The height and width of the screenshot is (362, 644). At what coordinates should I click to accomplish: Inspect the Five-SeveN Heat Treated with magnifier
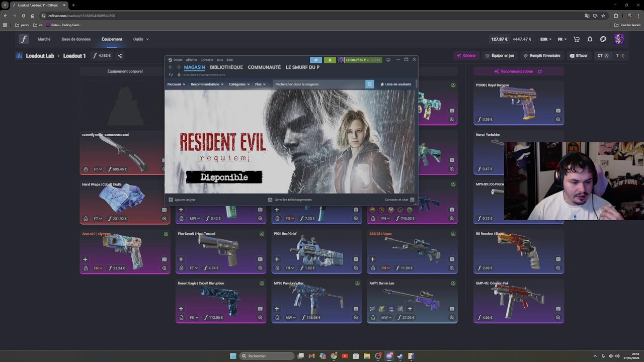pos(260,268)
